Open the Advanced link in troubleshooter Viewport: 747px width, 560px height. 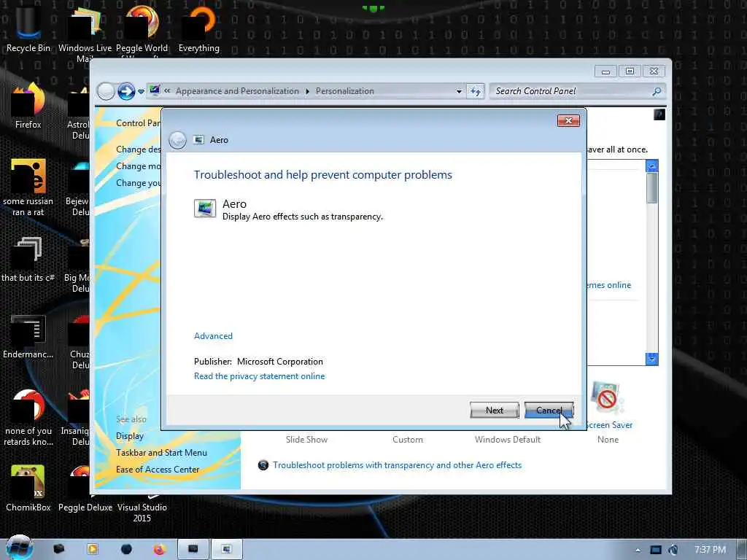[x=214, y=335]
